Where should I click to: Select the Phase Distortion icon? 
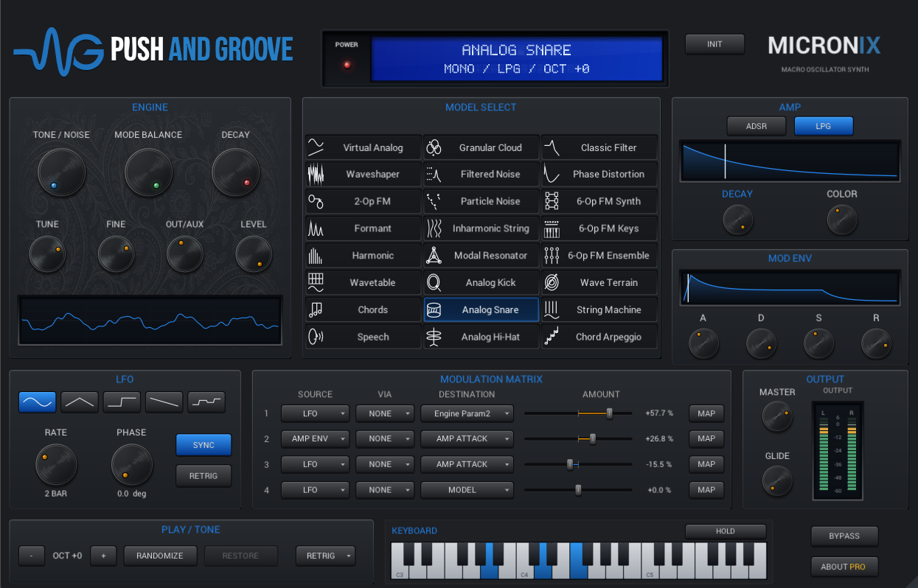pyautogui.click(x=552, y=175)
